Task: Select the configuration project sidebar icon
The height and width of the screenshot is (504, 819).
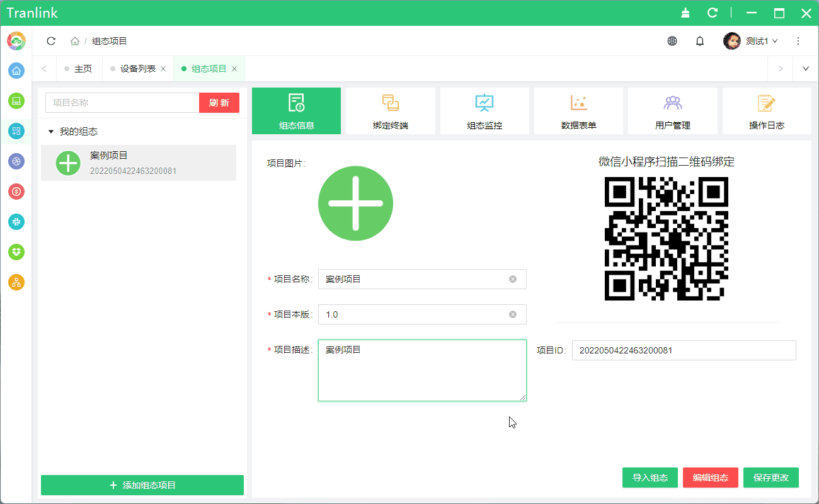Action: [x=16, y=131]
